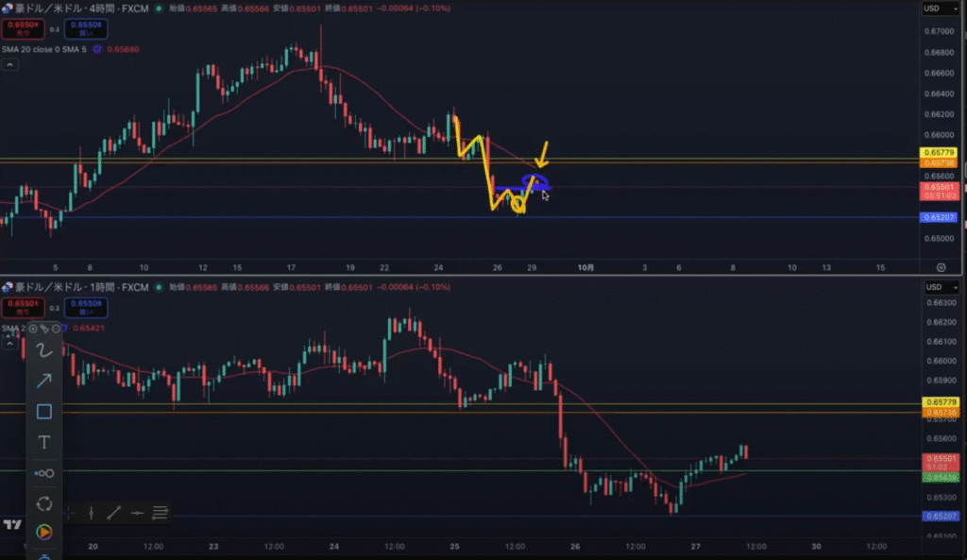Click the blue Buy button in 1-hour chart
Viewport: 967px width, 560px height.
point(86,307)
